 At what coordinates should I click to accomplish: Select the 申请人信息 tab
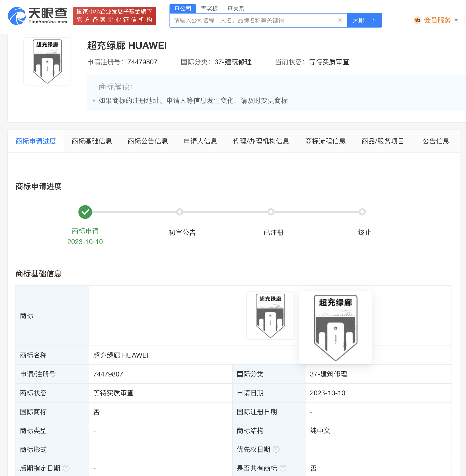200,141
